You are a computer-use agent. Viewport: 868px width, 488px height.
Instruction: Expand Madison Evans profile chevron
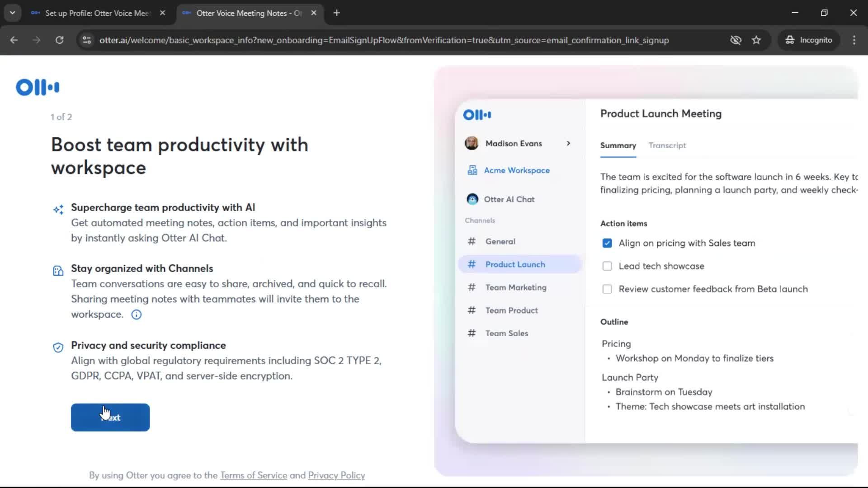(568, 143)
